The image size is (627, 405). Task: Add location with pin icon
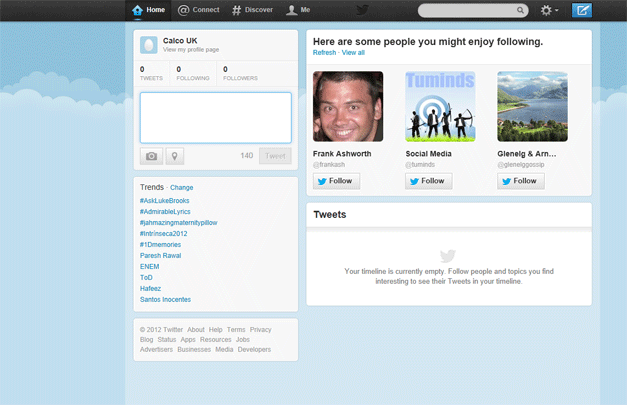(x=174, y=156)
